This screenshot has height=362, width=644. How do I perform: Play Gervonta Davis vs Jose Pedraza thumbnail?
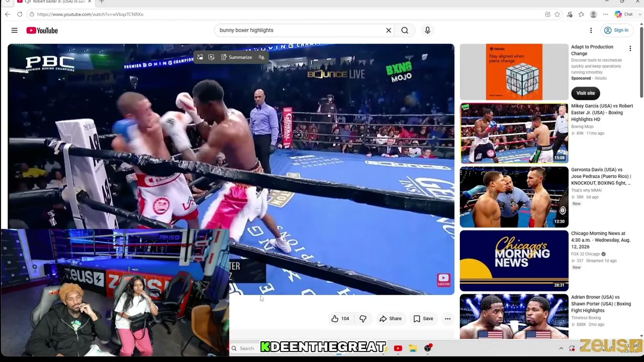(x=514, y=197)
